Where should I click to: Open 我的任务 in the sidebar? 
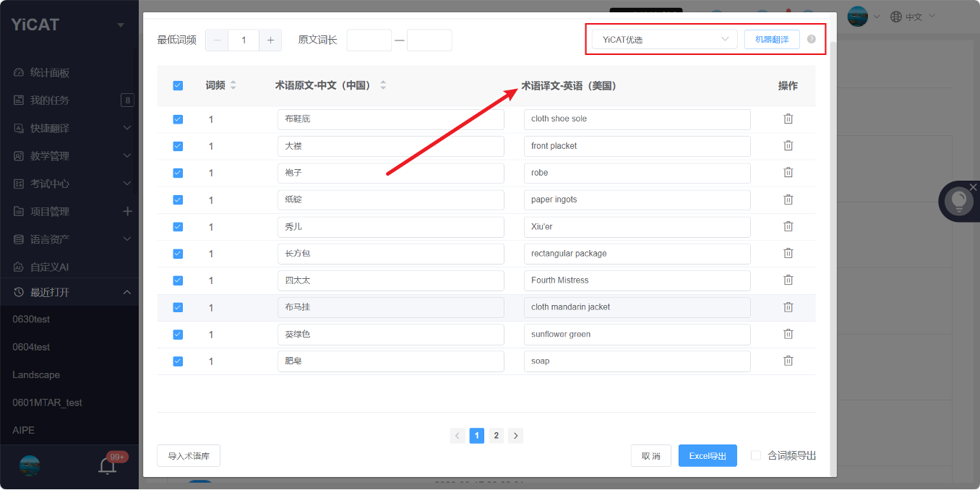click(69, 100)
